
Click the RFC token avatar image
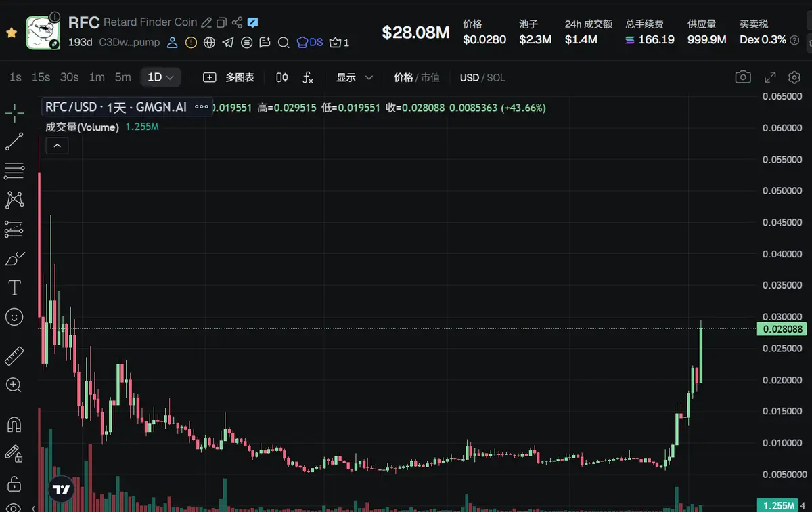tap(42, 33)
